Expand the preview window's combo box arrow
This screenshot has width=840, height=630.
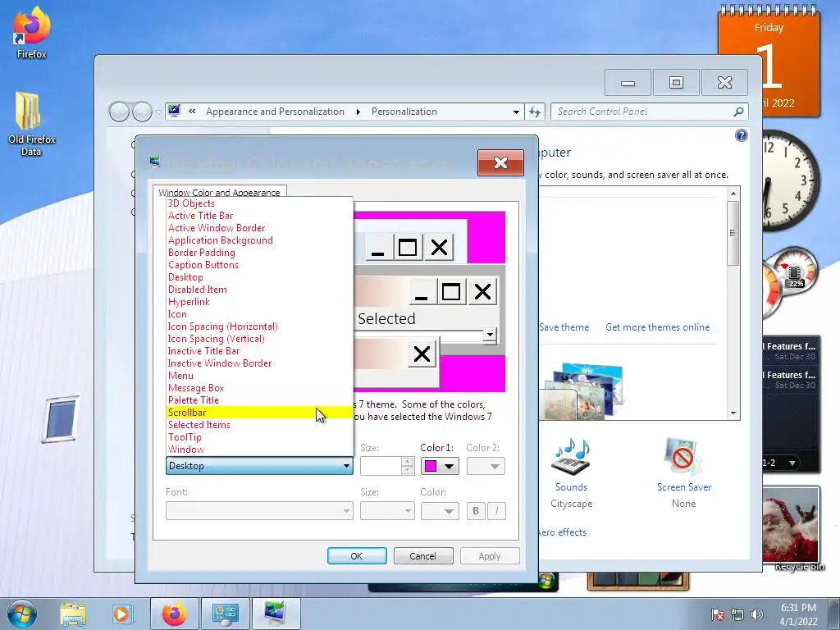pyautogui.click(x=490, y=336)
